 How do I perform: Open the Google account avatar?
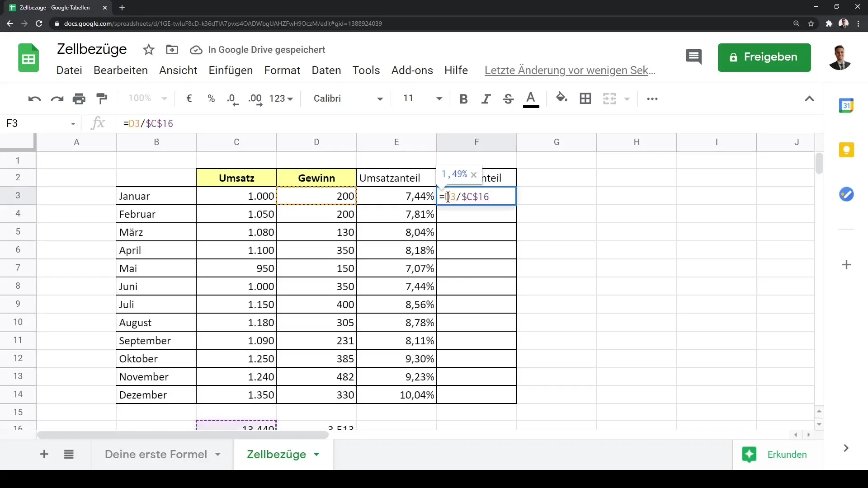[x=840, y=57]
